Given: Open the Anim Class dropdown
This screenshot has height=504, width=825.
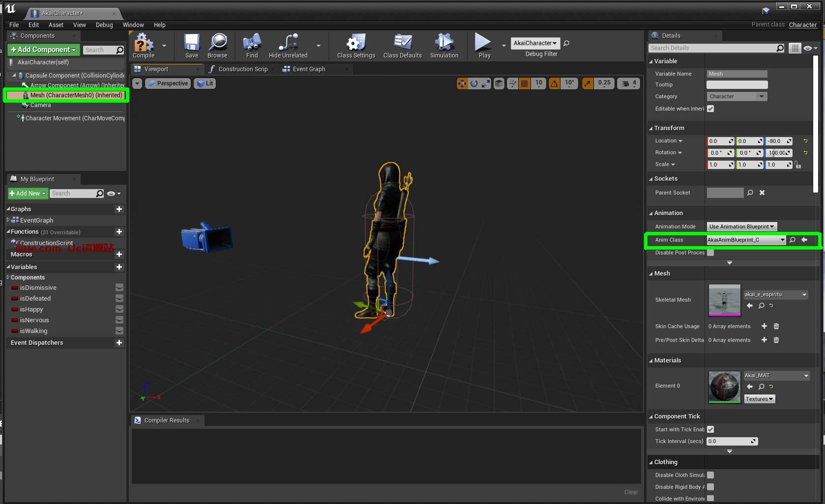Looking at the screenshot, I should point(746,240).
